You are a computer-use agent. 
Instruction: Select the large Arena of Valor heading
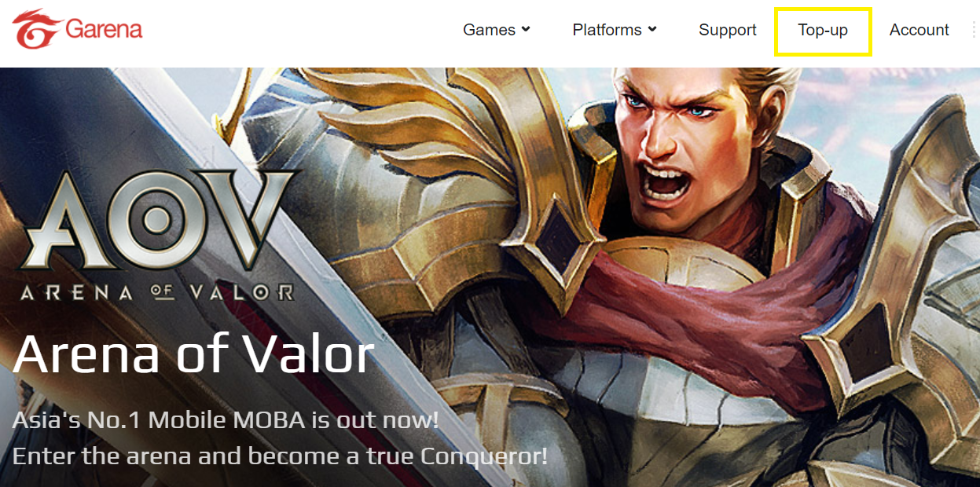(x=193, y=353)
